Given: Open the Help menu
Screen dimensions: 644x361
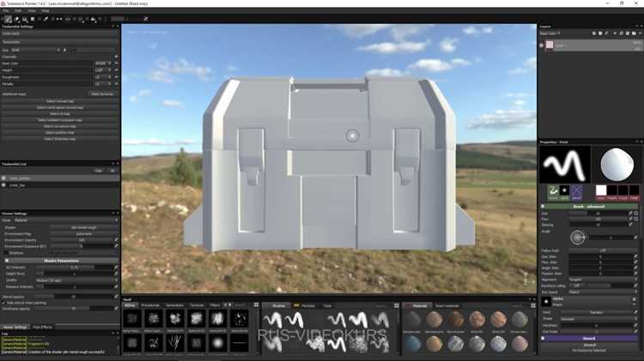Looking at the screenshot, I should 46,10.
